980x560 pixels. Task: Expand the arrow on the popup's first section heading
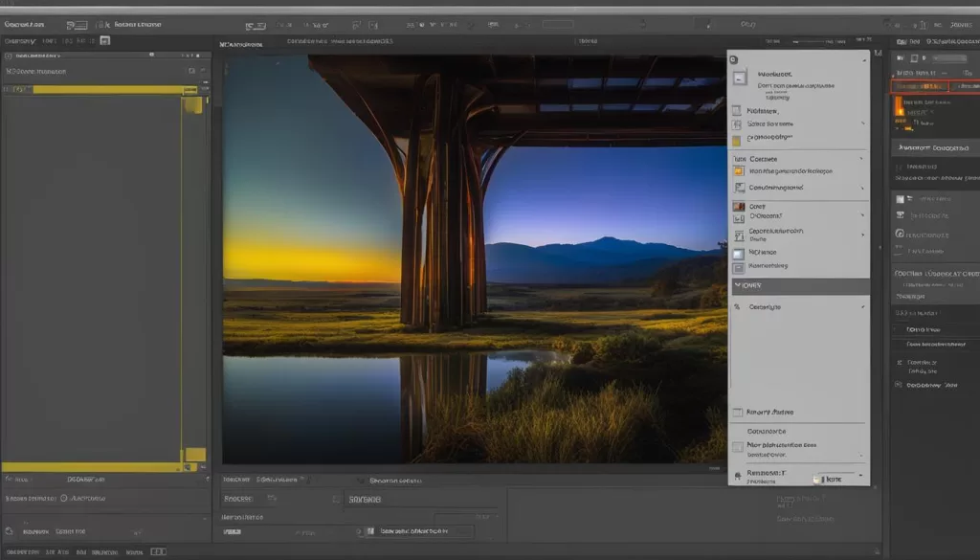[x=862, y=159]
